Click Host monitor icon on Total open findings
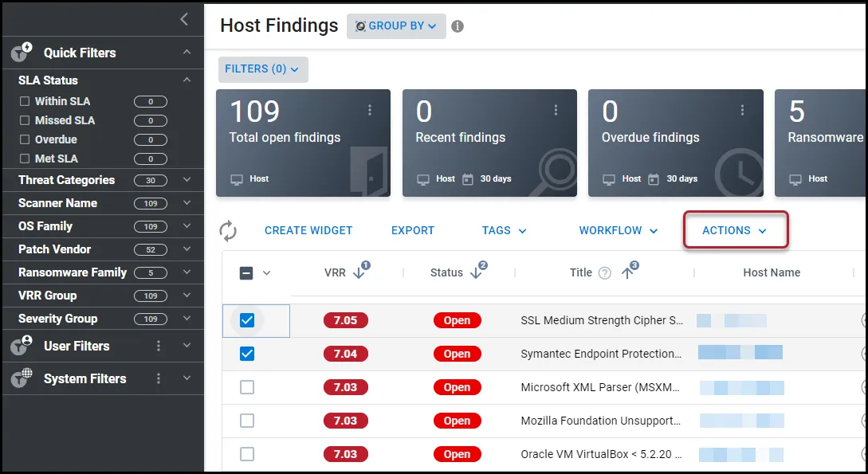Image resolution: width=868 pixels, height=474 pixels. pos(237,178)
